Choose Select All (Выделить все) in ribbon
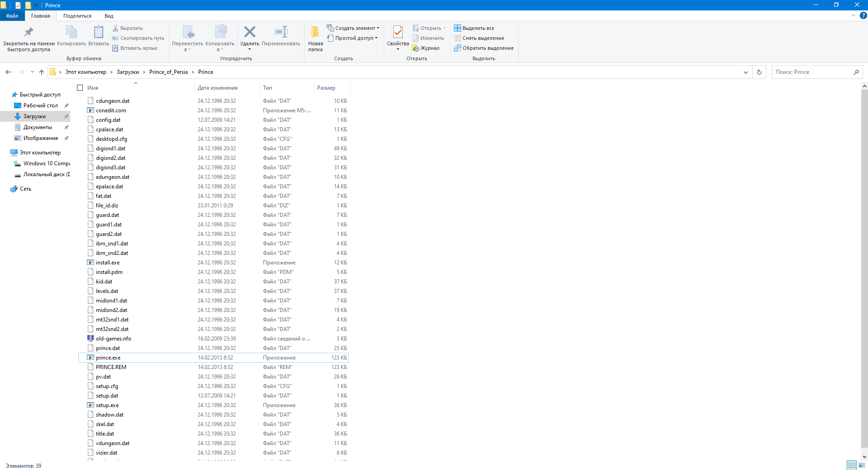Image resolution: width=868 pixels, height=470 pixels. tap(474, 28)
